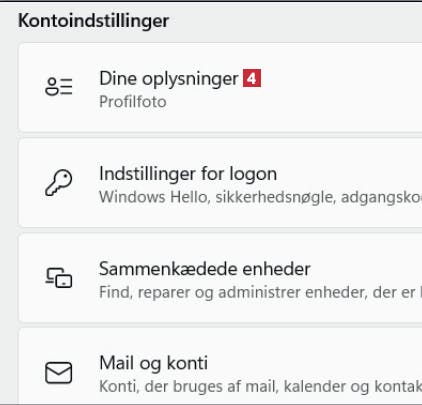Click the Profilfoto subtitle text
Viewport: 422px width, 405px height.
(x=133, y=102)
